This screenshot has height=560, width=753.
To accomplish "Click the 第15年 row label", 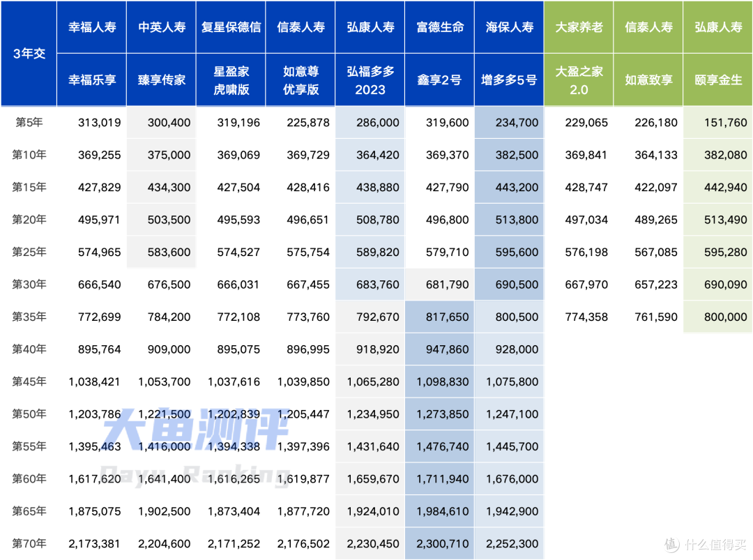I will (x=29, y=188).
